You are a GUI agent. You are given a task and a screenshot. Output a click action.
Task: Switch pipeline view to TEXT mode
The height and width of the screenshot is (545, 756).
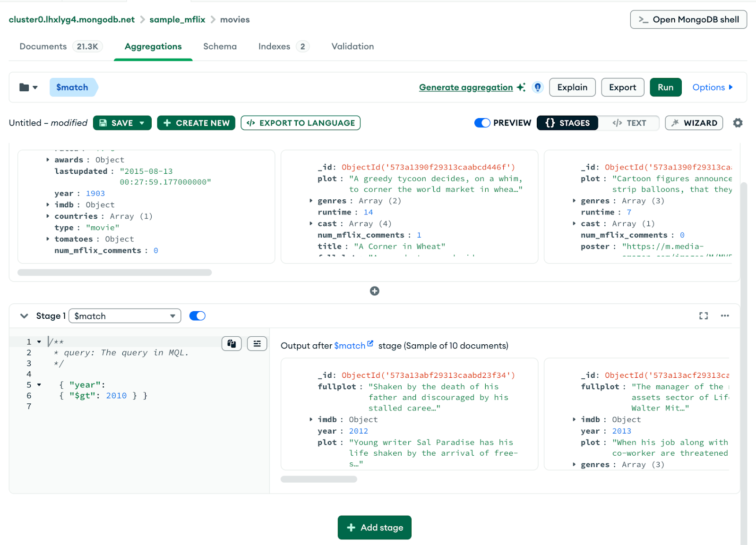tap(629, 123)
